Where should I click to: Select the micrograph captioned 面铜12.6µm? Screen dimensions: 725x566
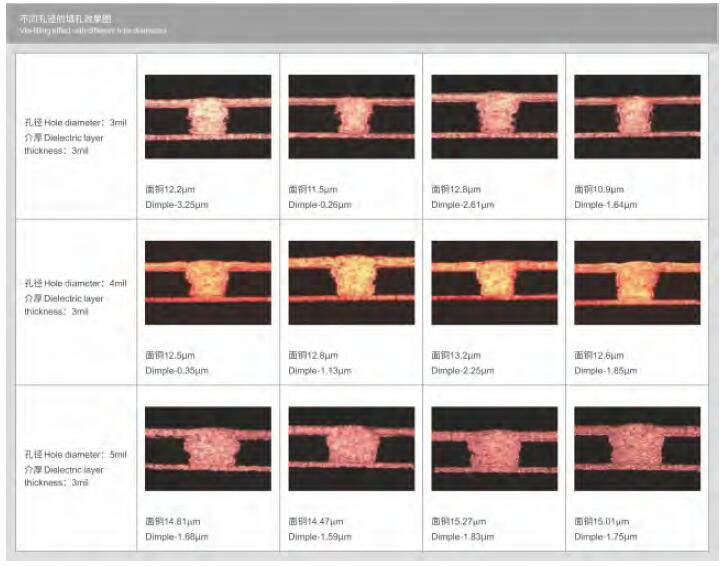click(637, 282)
